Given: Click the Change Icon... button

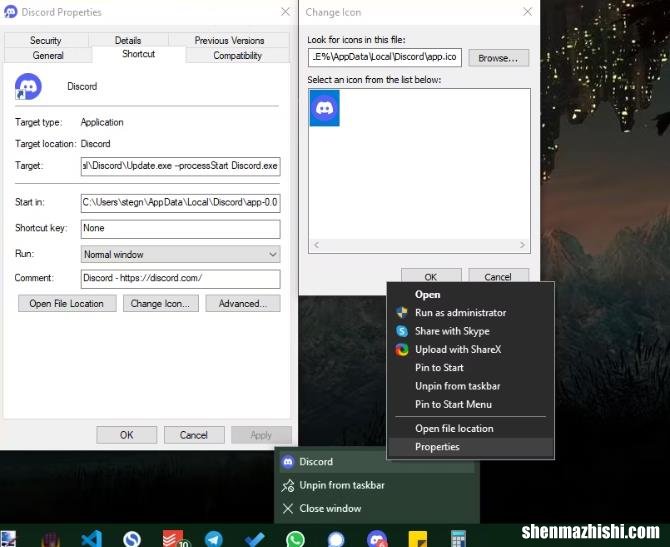Looking at the screenshot, I should [x=161, y=303].
